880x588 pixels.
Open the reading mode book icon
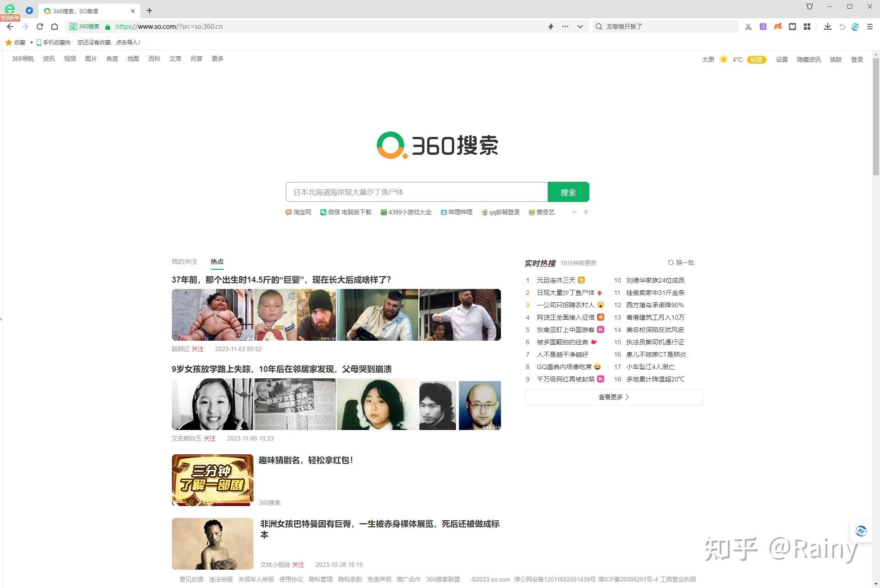(x=792, y=27)
